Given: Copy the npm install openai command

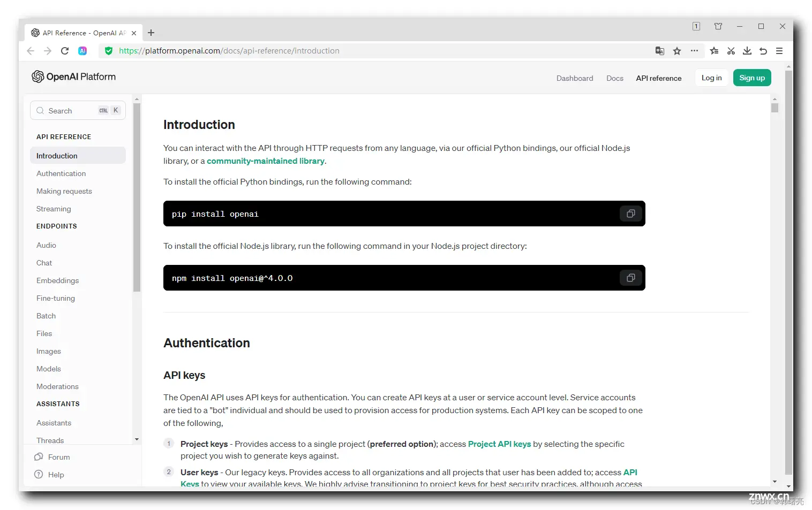Looking at the screenshot, I should click(630, 278).
